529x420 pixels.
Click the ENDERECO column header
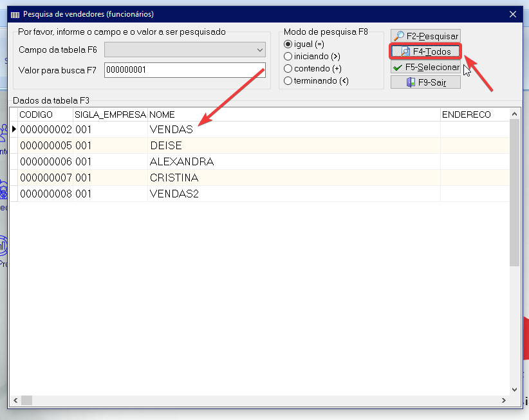473,114
